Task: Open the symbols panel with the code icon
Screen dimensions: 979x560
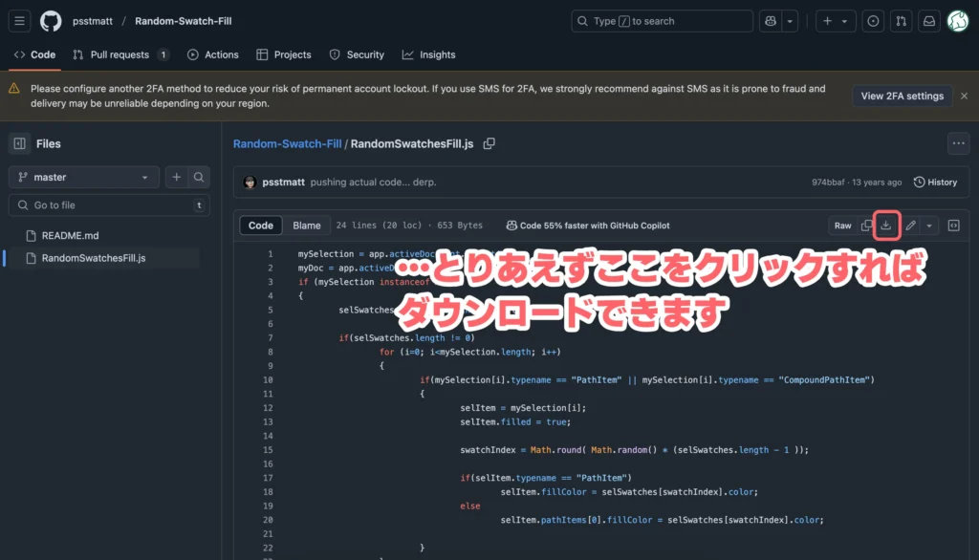Action: [952, 226]
